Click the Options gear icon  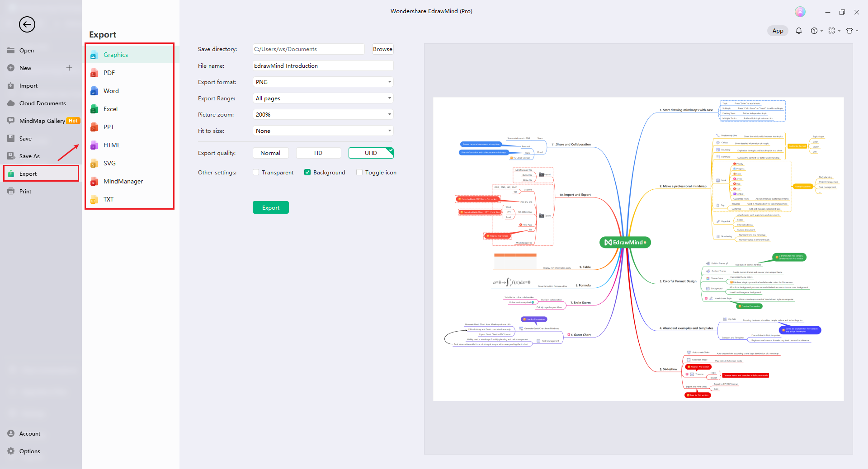11,451
